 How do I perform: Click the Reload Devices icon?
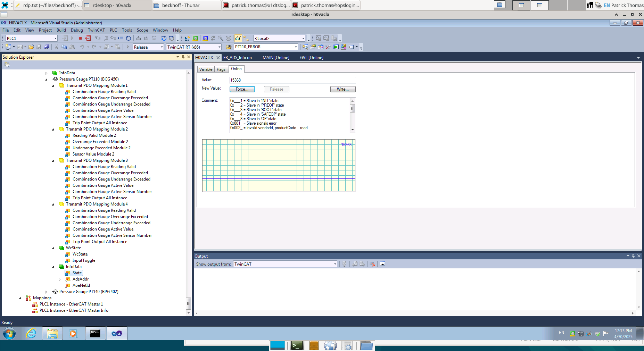pos(213,39)
